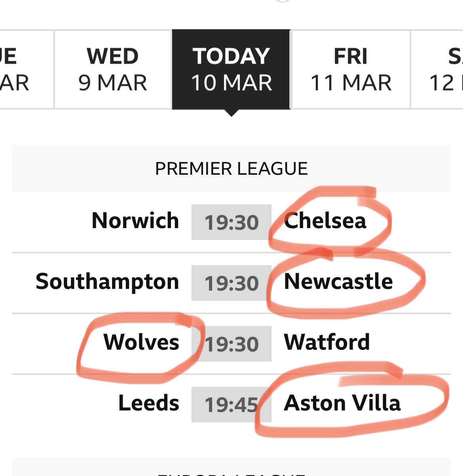The height and width of the screenshot is (476, 463).
Task: Tap the Watford team name
Action: pos(327,342)
